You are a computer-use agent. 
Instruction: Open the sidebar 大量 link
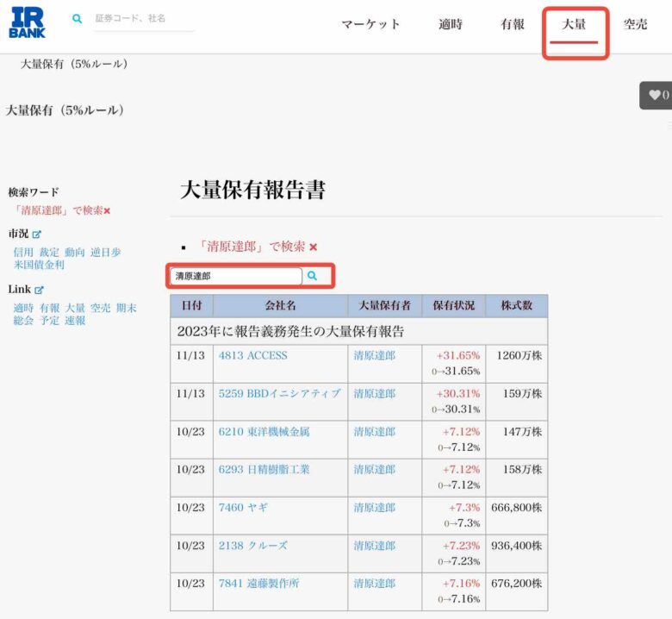click(75, 308)
